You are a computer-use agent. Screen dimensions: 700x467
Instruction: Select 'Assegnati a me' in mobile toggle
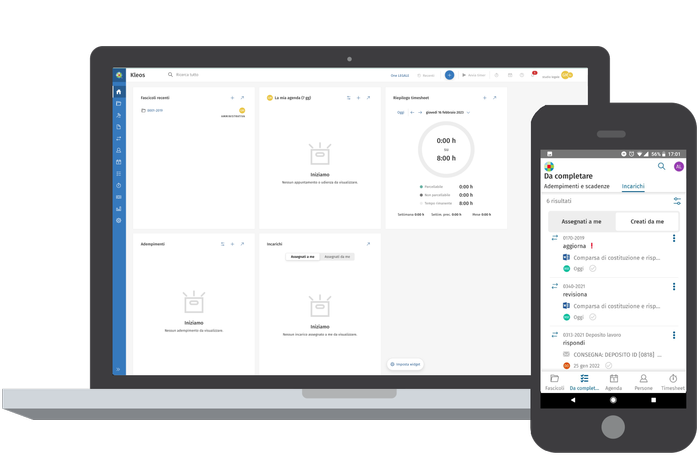pos(581,221)
